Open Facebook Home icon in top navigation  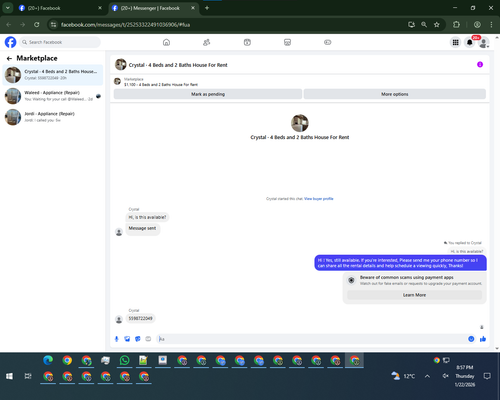(166, 42)
